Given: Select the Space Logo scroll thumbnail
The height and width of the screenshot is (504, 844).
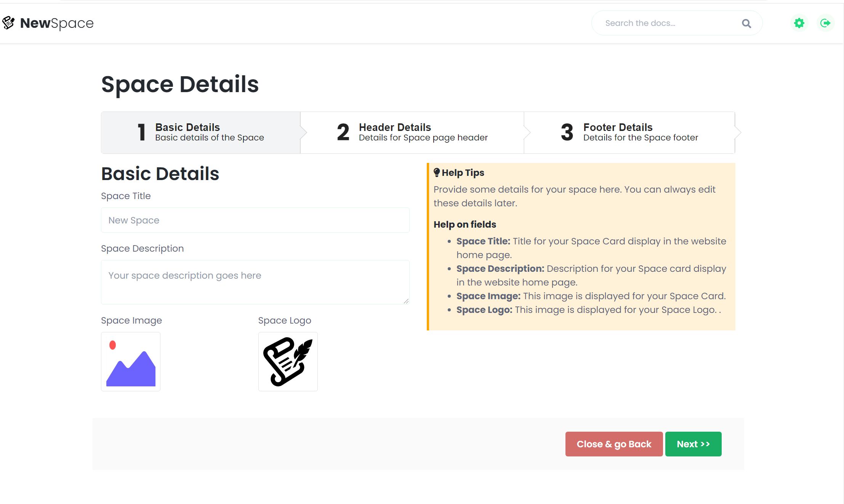Looking at the screenshot, I should click(x=288, y=362).
